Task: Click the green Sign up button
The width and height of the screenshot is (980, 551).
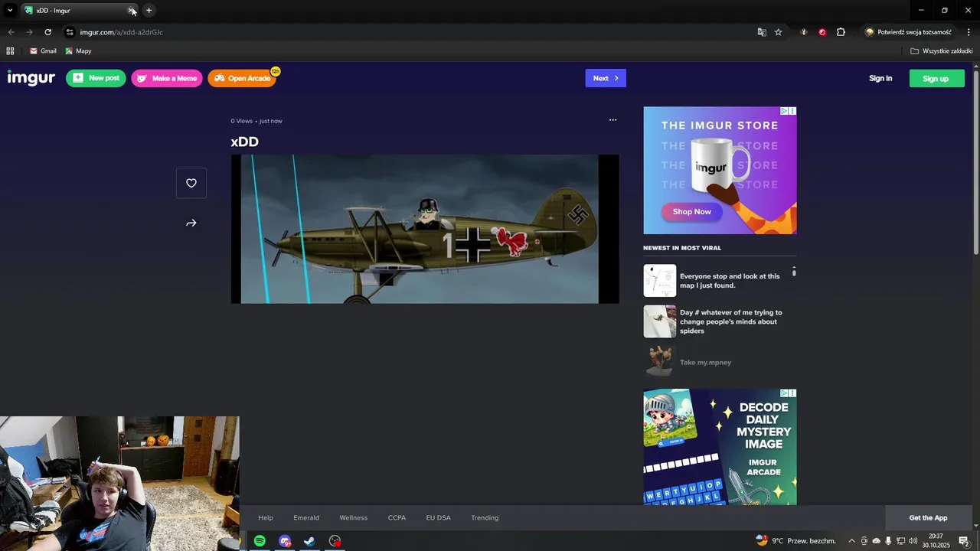Action: tap(936, 78)
